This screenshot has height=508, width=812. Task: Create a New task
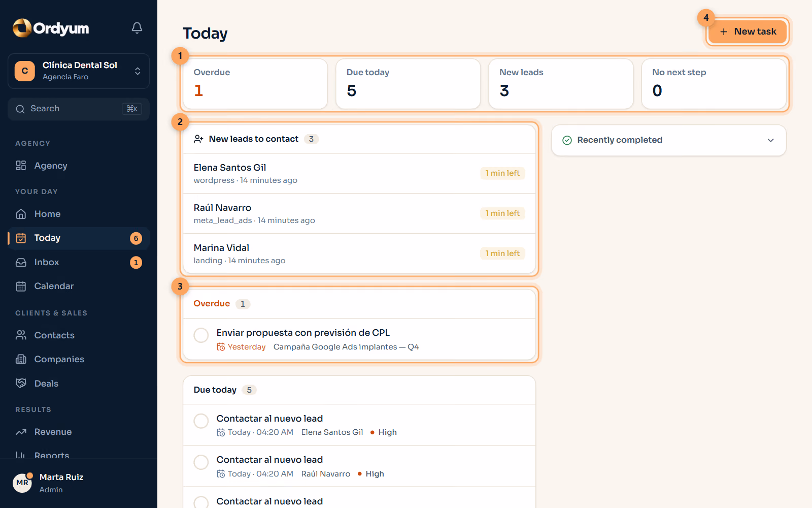coord(748,31)
